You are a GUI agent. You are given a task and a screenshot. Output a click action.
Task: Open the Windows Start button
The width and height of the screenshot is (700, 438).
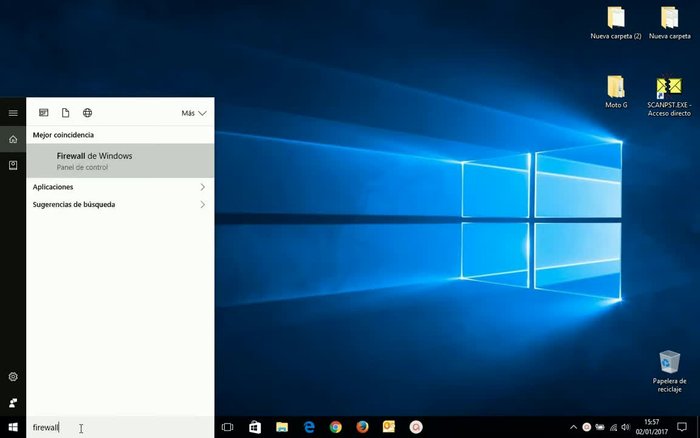[13, 427]
